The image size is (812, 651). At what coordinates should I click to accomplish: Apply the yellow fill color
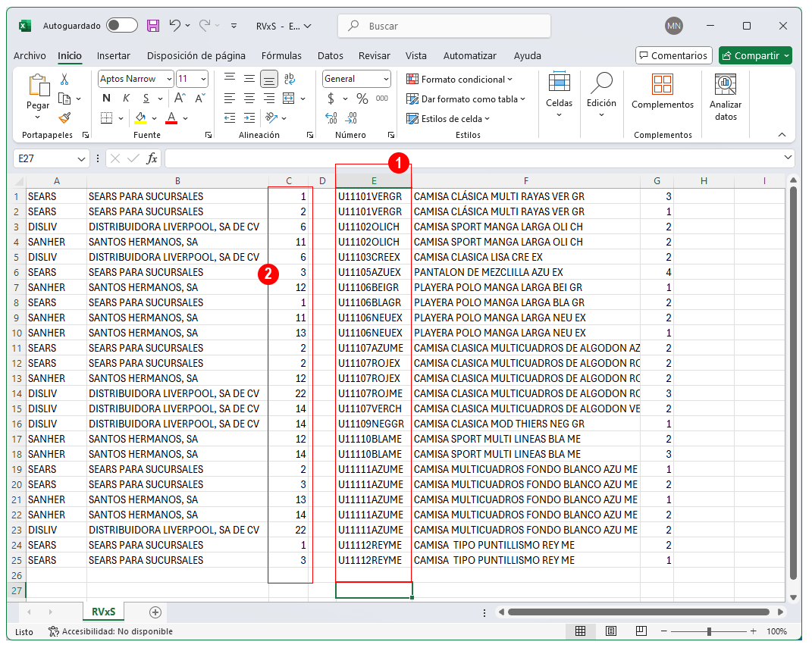point(140,118)
